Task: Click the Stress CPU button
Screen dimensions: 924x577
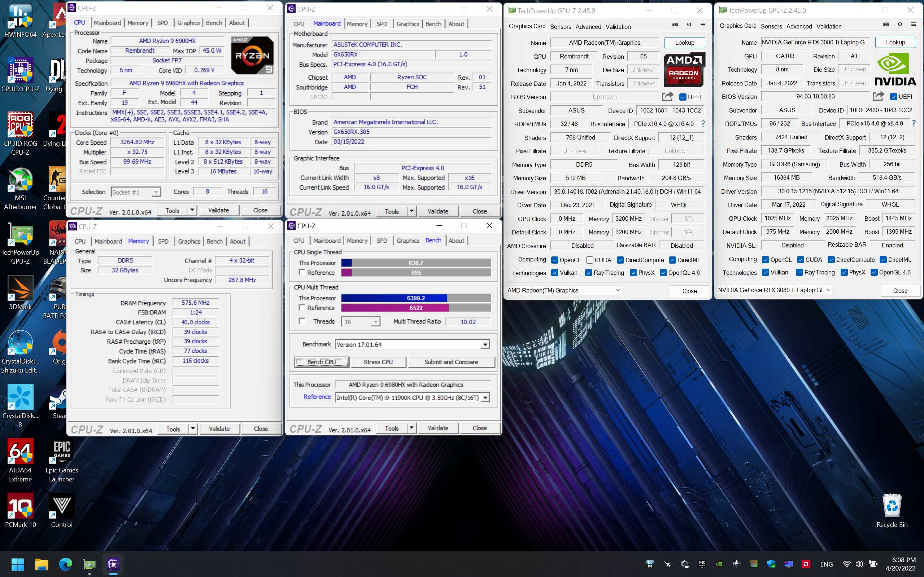Action: 378,362
